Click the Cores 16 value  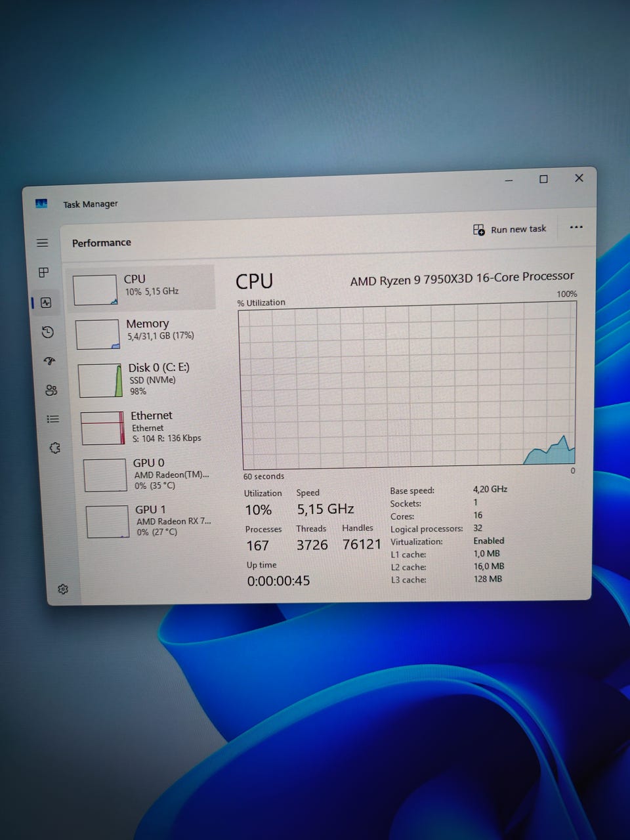click(x=478, y=515)
